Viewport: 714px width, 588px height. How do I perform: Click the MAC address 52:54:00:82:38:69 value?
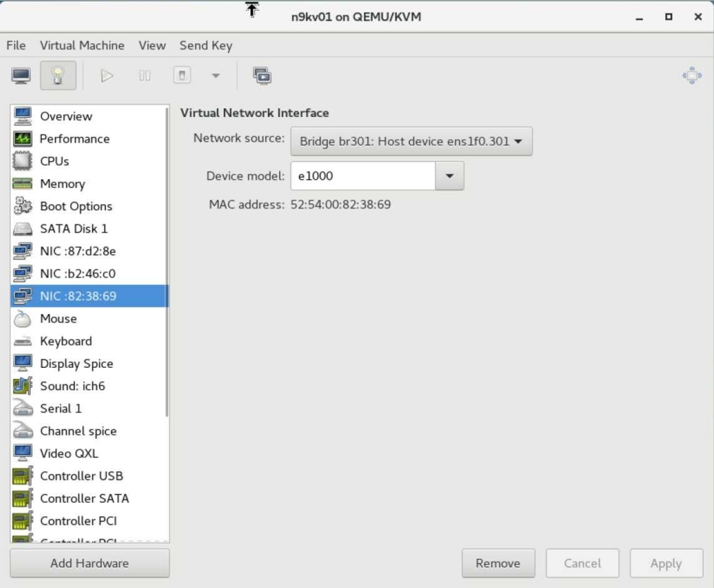point(340,204)
